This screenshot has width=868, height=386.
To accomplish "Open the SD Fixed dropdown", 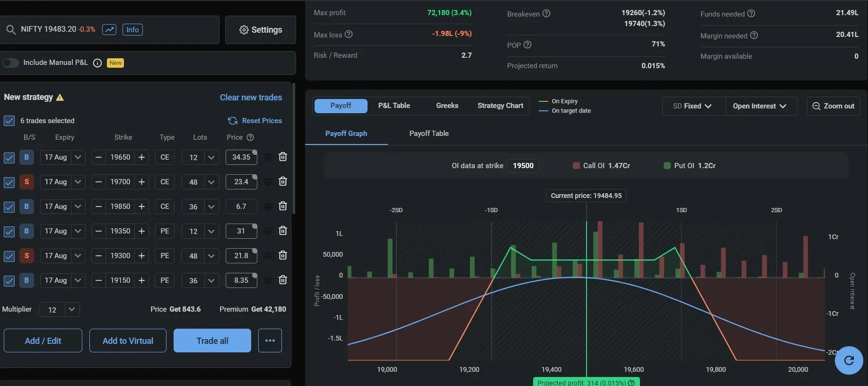I will point(693,106).
